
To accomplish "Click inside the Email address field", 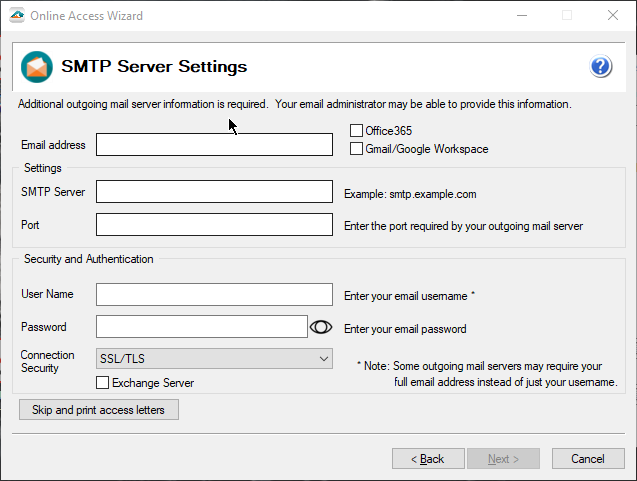I will 214,145.
